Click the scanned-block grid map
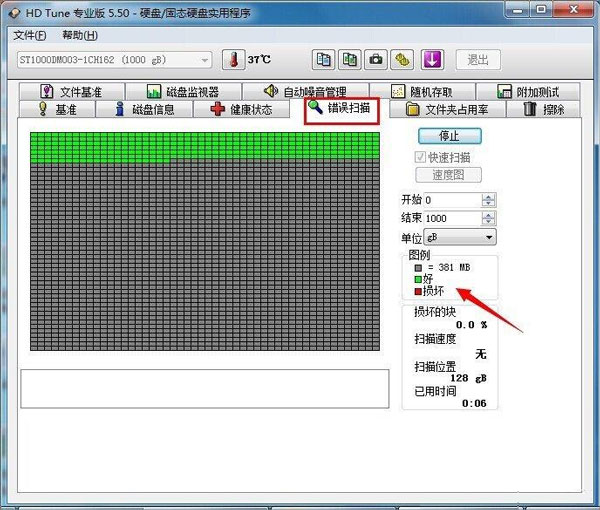Screen dimensions: 600x510 205,241
